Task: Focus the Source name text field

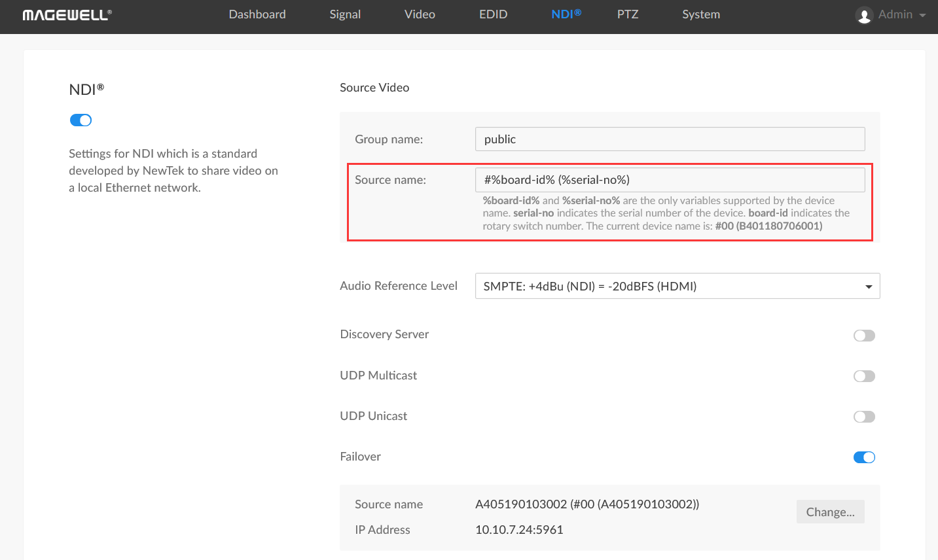Action: [x=670, y=180]
